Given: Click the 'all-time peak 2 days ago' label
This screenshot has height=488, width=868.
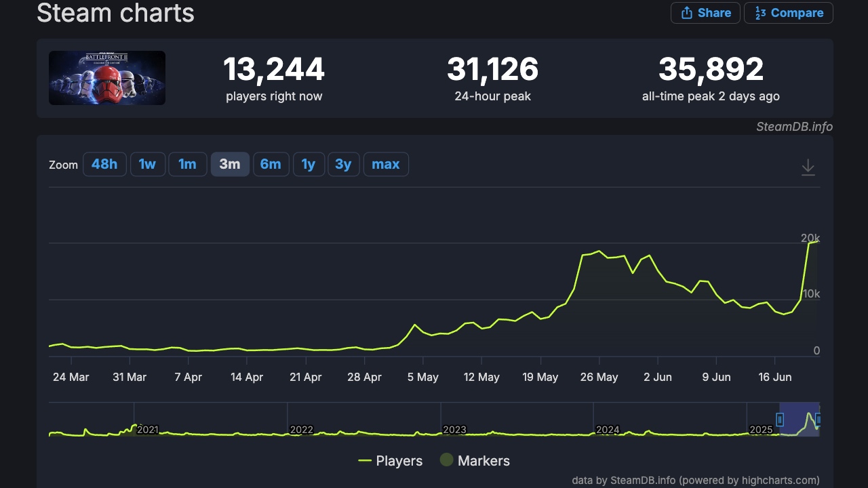Looking at the screenshot, I should 711,96.
